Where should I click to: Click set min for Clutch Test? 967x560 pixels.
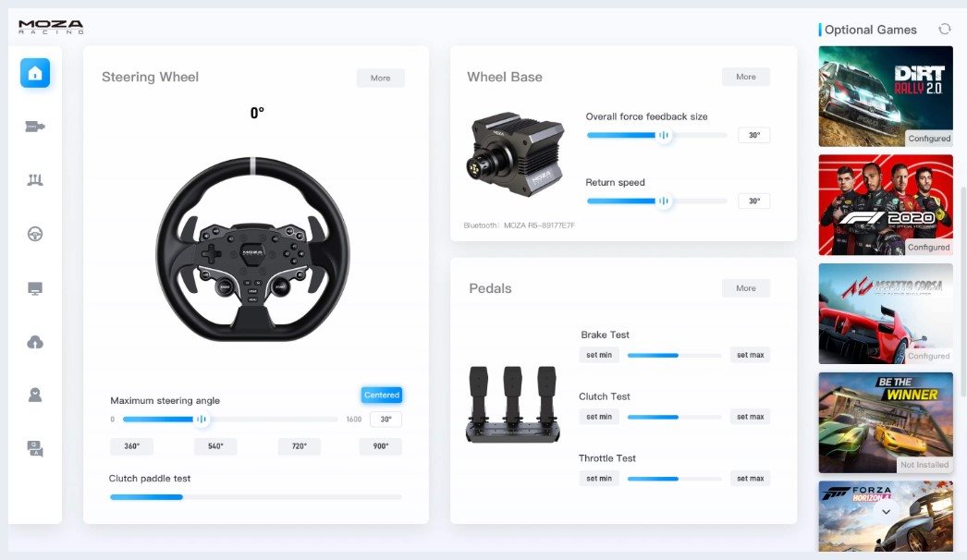tap(599, 416)
